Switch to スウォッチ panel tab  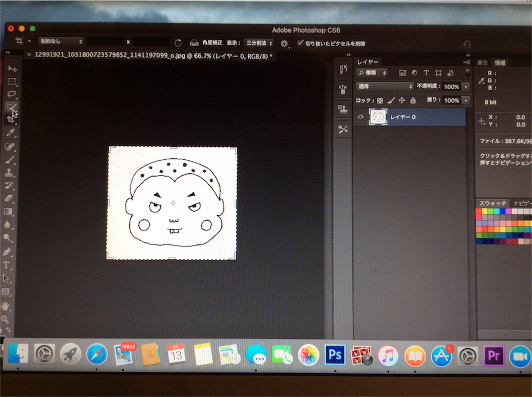tap(493, 203)
